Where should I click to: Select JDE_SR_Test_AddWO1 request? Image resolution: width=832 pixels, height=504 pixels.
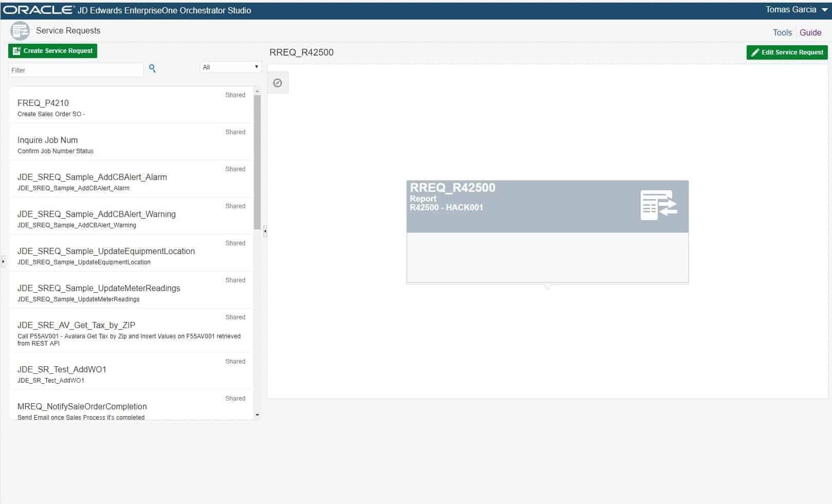tap(132, 371)
